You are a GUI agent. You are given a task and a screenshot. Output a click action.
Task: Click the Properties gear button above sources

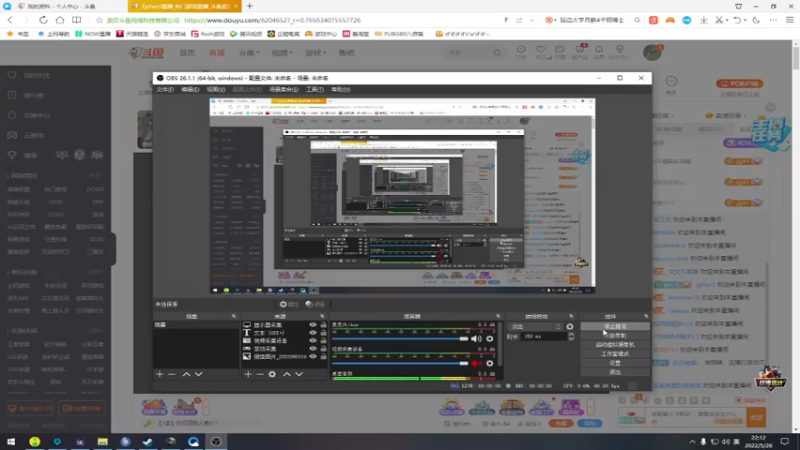click(288, 304)
